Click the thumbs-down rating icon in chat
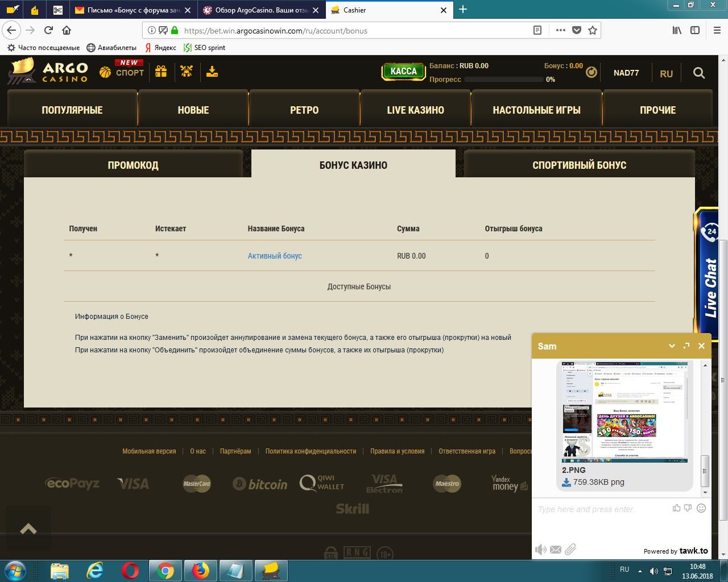The height and width of the screenshot is (582, 728). pyautogui.click(x=688, y=508)
